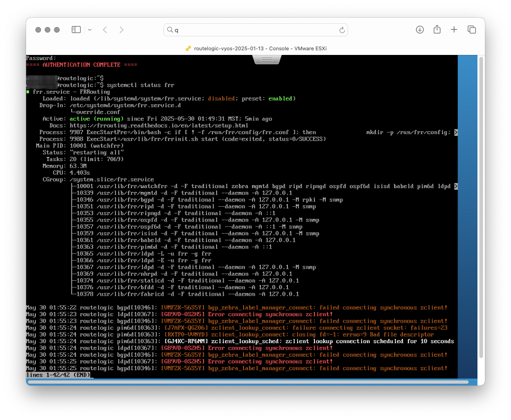Click the 10363 pim6d process row
The image size is (511, 420).
(174, 247)
